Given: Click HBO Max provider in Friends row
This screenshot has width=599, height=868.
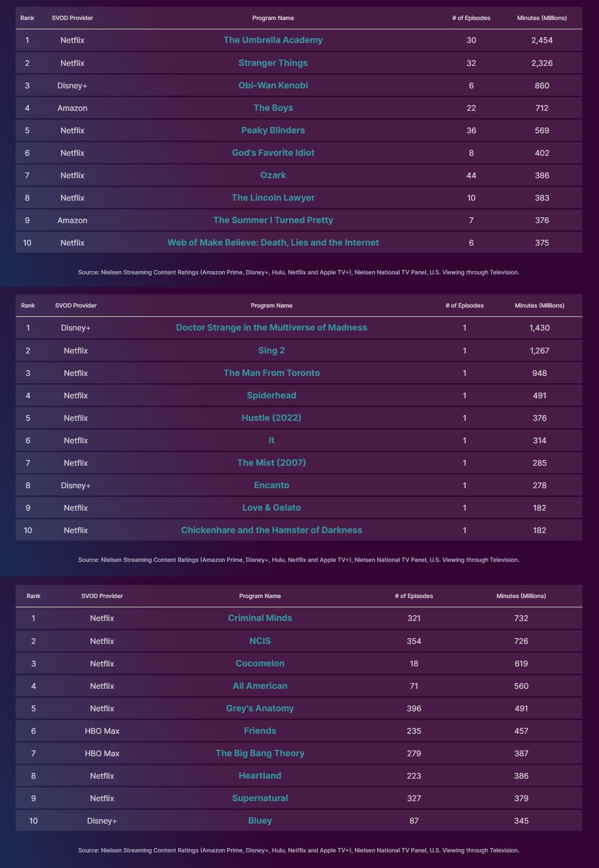Looking at the screenshot, I should tap(102, 731).
